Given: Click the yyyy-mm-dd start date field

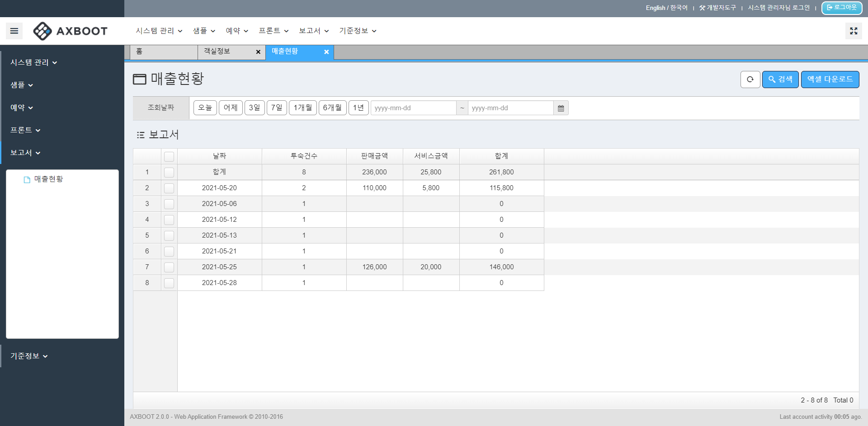Looking at the screenshot, I should pyautogui.click(x=413, y=108).
